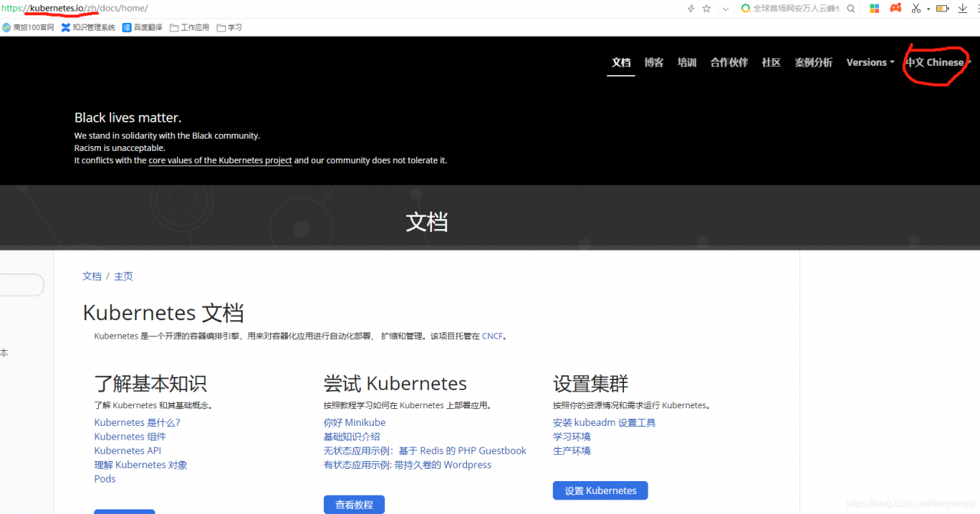Open the Kubernetes API link
Viewport: 980px width, 514px height.
pyautogui.click(x=128, y=450)
